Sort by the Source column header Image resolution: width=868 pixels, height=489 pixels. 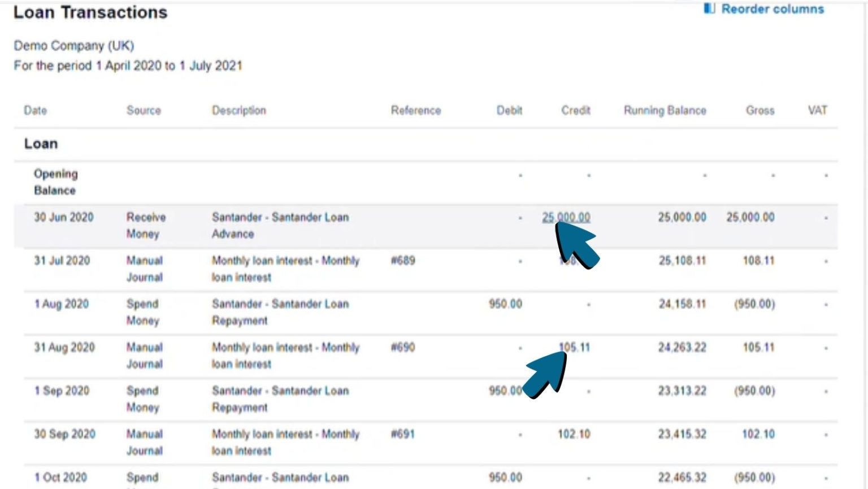(x=144, y=110)
